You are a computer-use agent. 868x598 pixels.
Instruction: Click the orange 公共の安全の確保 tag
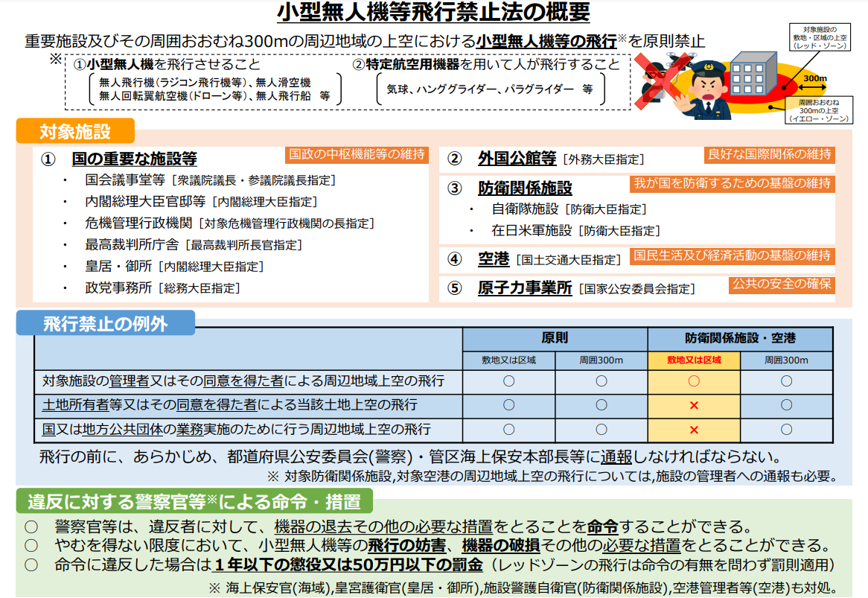782,284
